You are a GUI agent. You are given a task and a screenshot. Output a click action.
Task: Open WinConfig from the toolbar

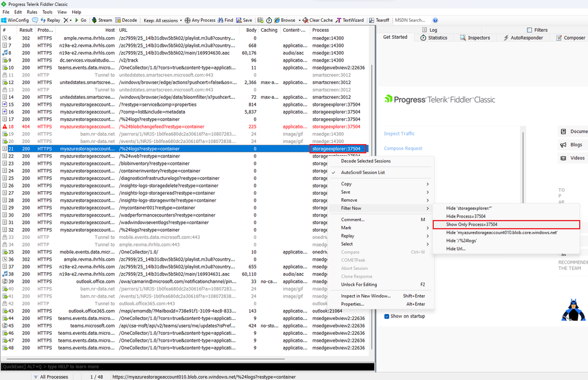pos(15,20)
